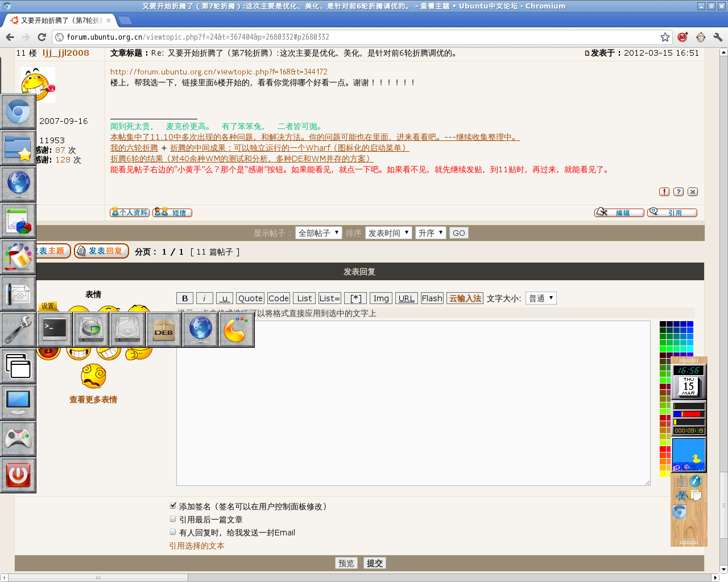Viewport: 728px width, 582px height.
Task: Click the blue bug icon in the wooden dock
Action: (681, 494)
